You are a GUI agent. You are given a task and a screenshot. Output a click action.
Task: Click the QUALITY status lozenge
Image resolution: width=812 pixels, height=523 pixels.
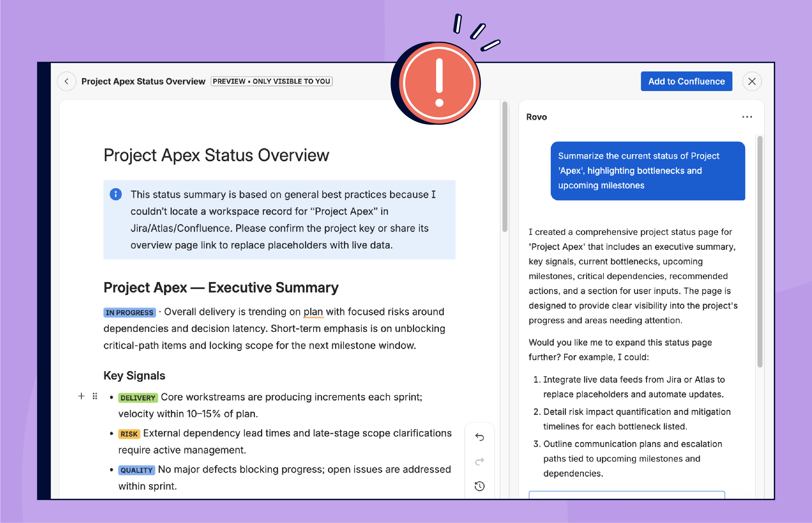pyautogui.click(x=136, y=470)
